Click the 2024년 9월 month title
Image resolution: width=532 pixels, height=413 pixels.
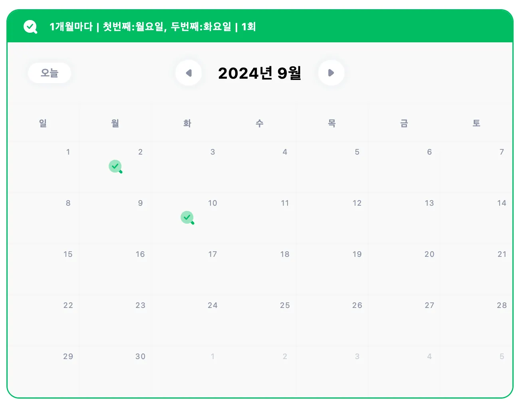[x=260, y=73]
